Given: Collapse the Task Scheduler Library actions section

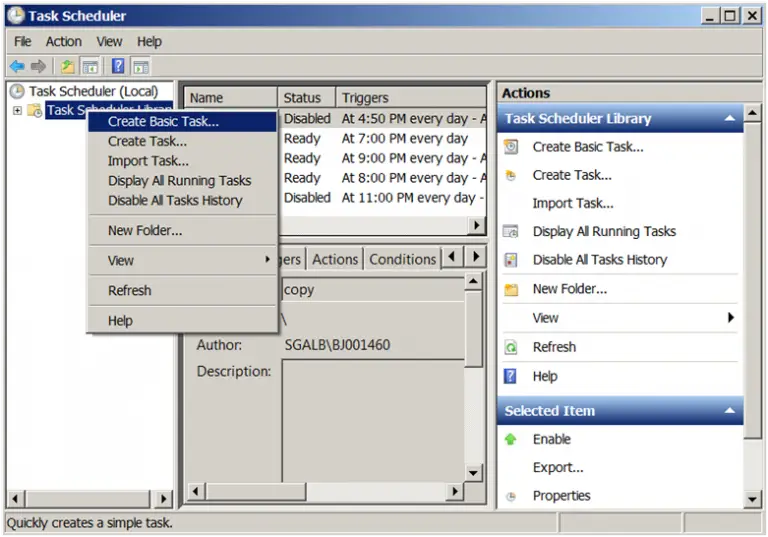Looking at the screenshot, I should (730, 118).
